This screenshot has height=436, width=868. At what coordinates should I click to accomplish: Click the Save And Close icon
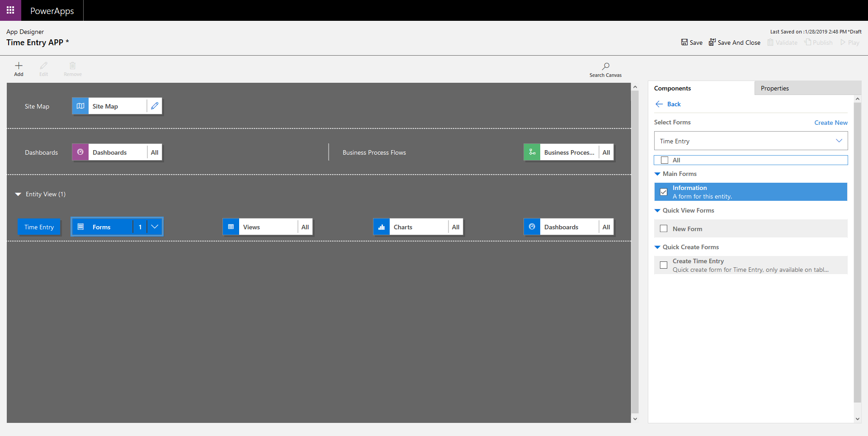pyautogui.click(x=712, y=42)
